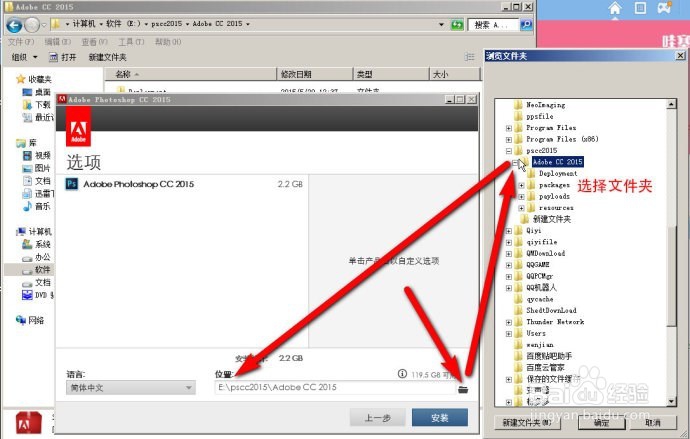Click the search magnifier icon in Explorer

point(526,25)
